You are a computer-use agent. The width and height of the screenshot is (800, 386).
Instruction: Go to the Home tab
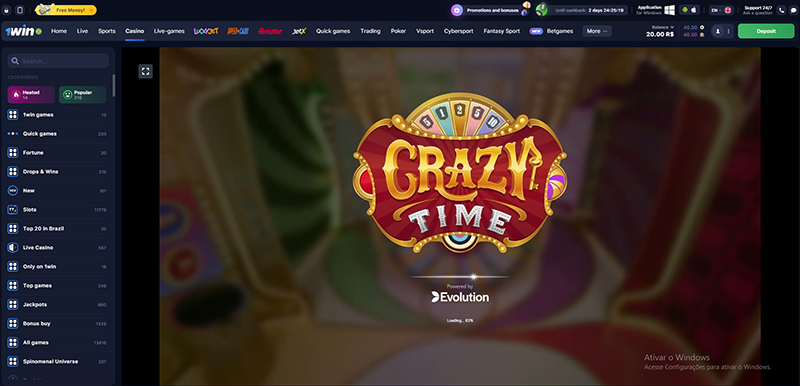click(x=59, y=31)
